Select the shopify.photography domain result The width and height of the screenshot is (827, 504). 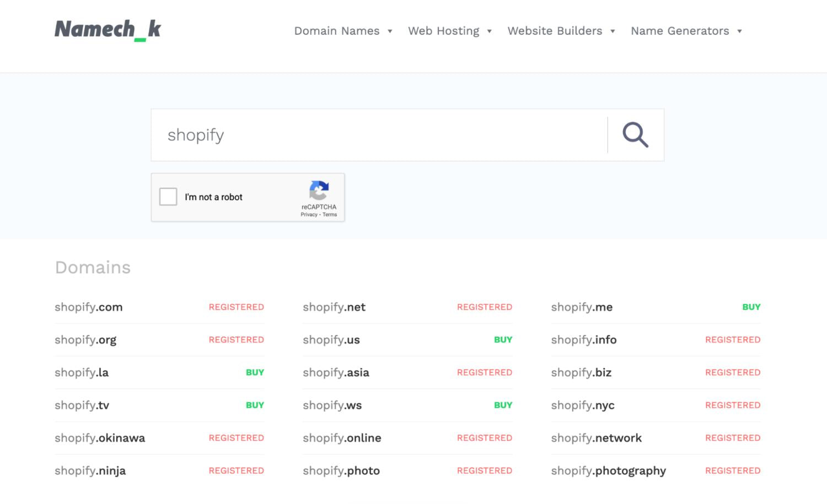(608, 471)
